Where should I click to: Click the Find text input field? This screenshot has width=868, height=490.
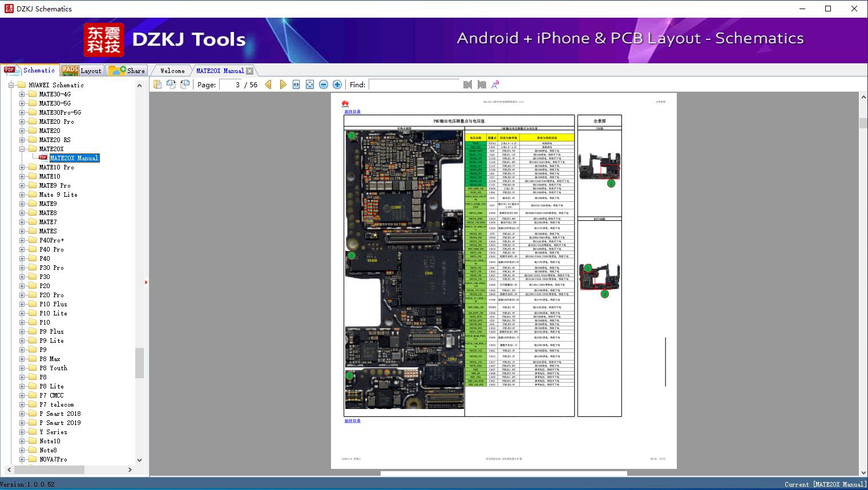tap(414, 84)
